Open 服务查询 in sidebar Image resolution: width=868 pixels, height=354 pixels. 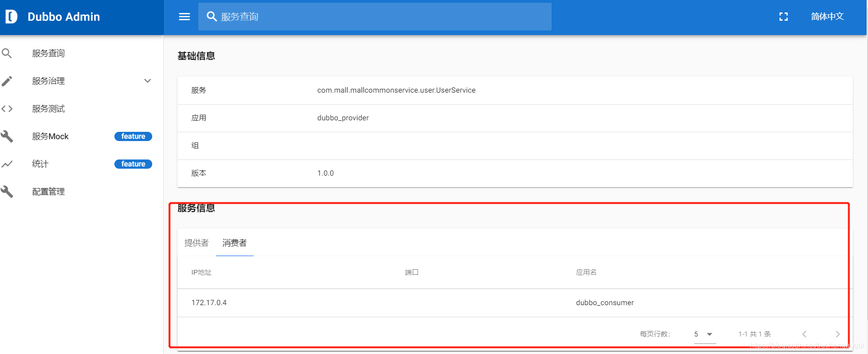click(48, 53)
